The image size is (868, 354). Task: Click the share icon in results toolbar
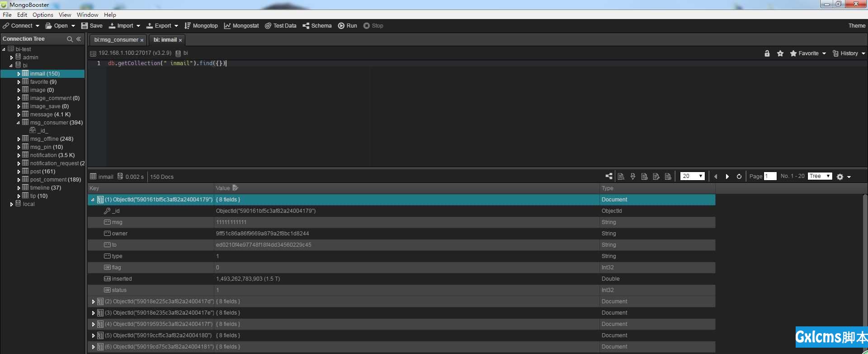pos(609,177)
